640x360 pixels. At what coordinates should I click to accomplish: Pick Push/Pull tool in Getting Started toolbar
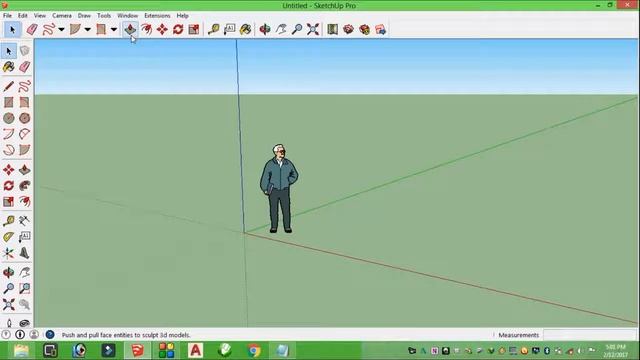click(130, 29)
